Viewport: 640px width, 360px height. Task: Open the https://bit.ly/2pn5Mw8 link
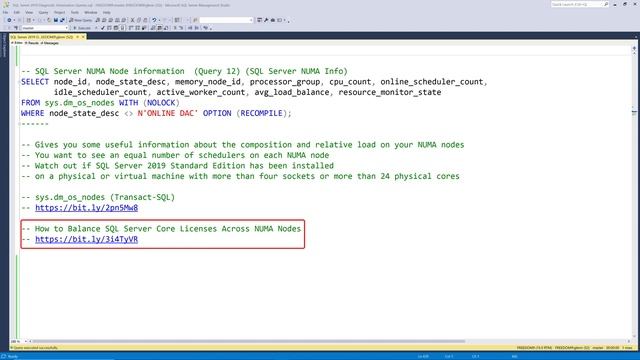click(x=87, y=208)
